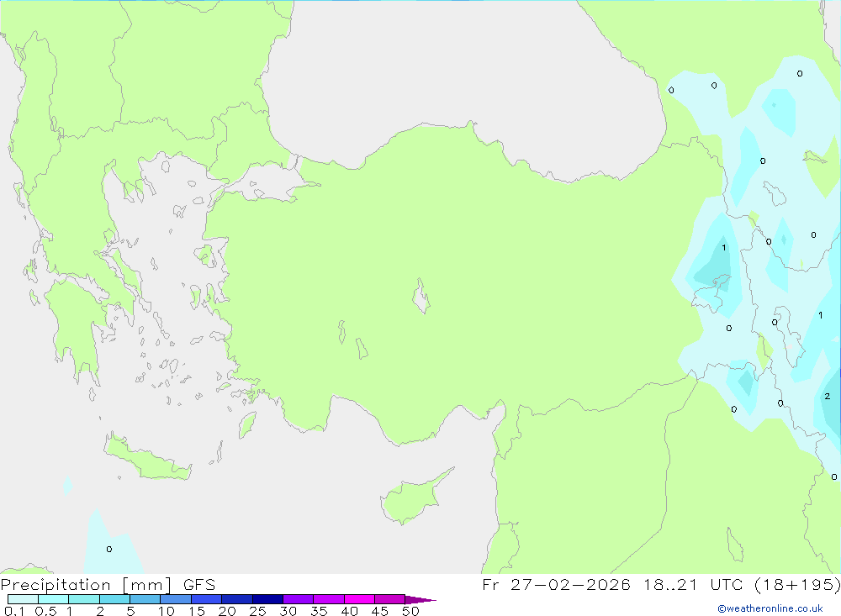
Task: Click the lightest cyan 0.1–0.5 mm legend swatch
Action: (23, 599)
